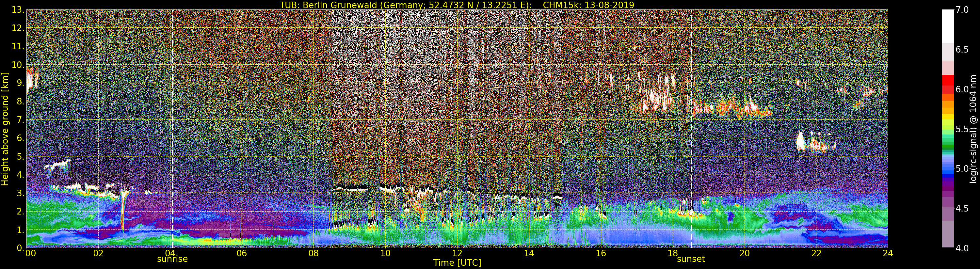The width and height of the screenshot is (980, 269).
Task: Click the "sunset" label below the time axis
Action: pos(691,259)
